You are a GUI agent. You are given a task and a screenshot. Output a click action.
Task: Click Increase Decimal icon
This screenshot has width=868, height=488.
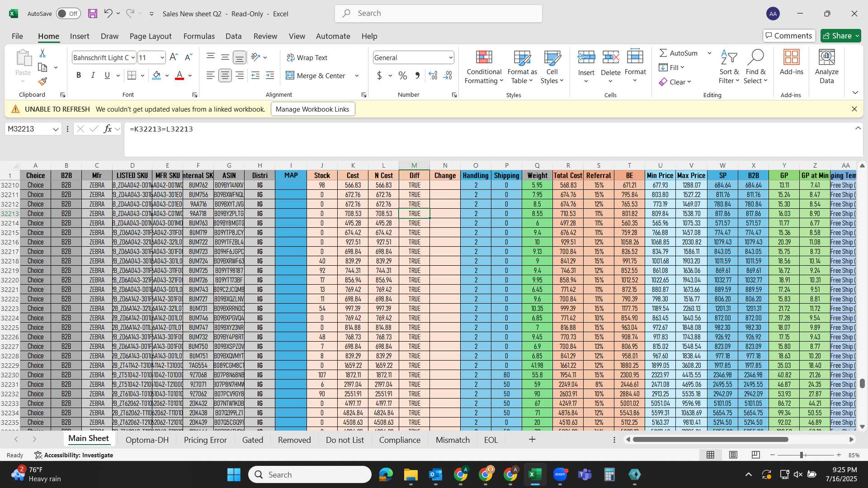[433, 75]
